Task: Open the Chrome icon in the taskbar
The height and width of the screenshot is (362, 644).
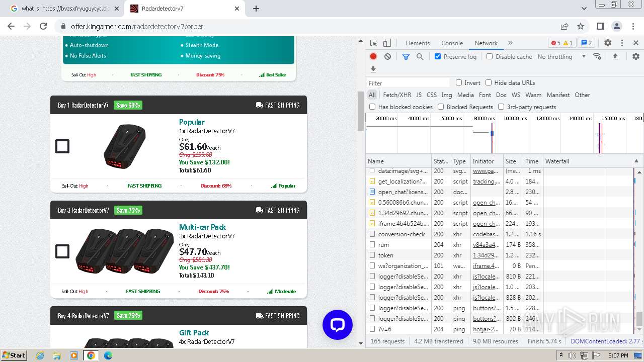Action: coord(91,355)
